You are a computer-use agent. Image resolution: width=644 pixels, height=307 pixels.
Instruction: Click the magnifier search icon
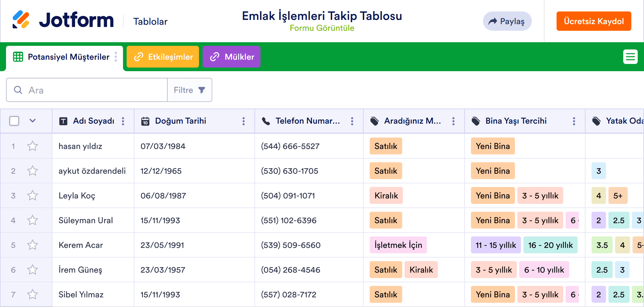click(18, 90)
